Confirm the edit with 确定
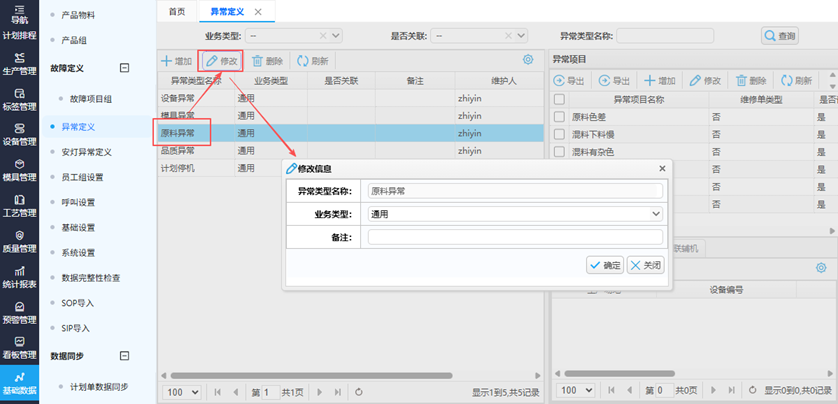838x404 pixels. click(606, 265)
